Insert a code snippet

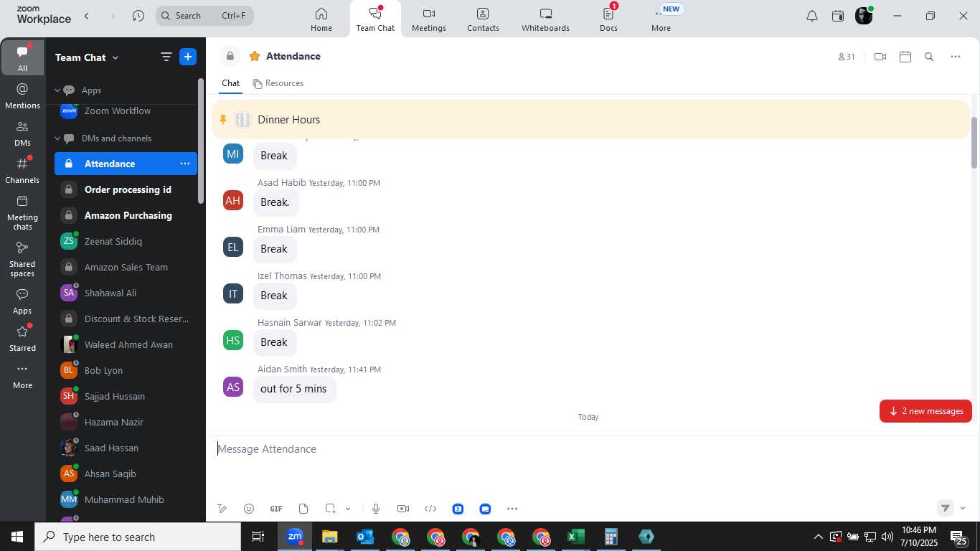[x=430, y=509]
